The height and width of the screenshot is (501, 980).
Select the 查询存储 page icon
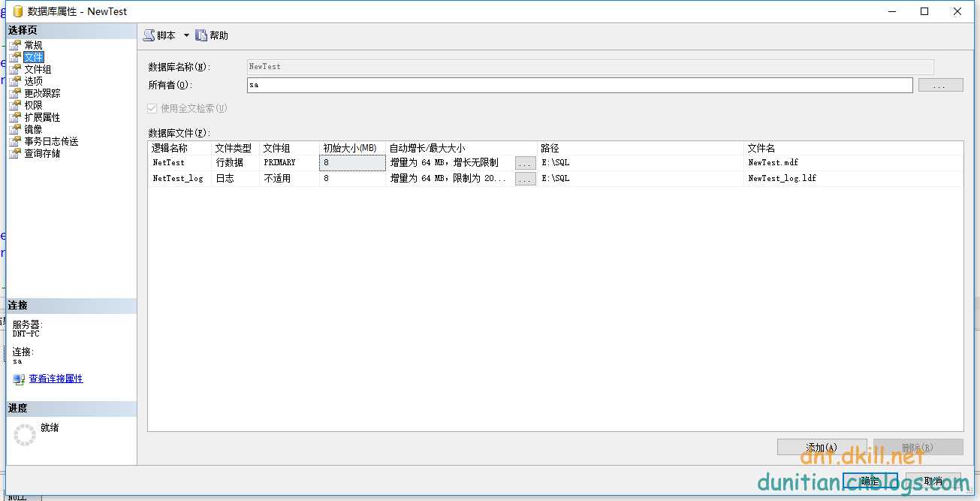click(15, 153)
